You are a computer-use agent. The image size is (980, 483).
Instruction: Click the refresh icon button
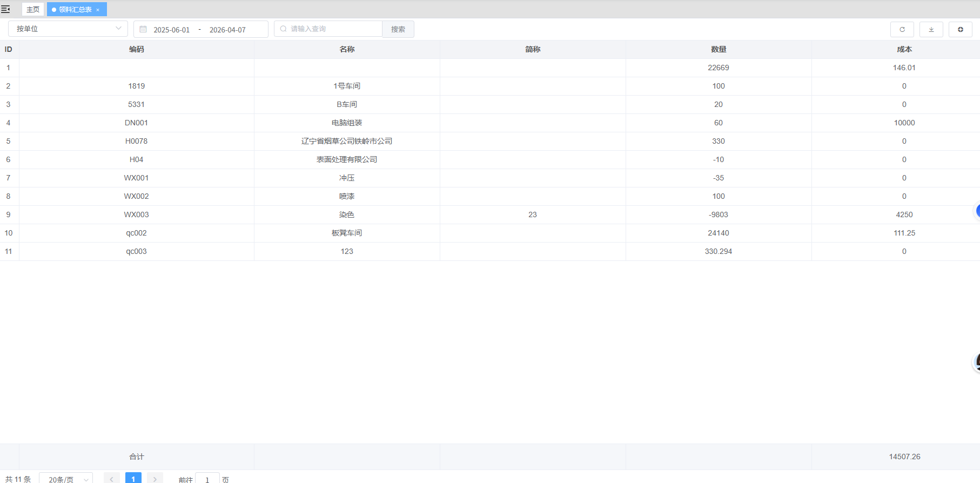[902, 29]
